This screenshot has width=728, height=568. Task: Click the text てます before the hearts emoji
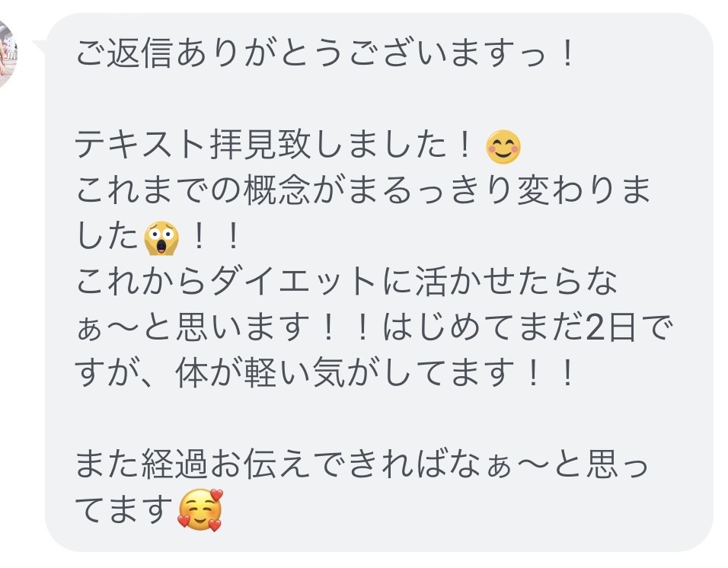tap(124, 509)
